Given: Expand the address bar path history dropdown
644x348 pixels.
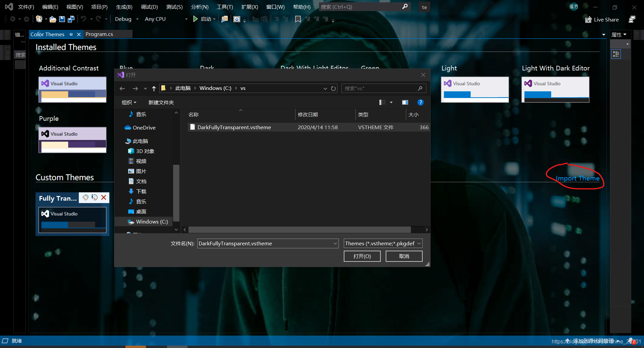Looking at the screenshot, I should click(325, 89).
